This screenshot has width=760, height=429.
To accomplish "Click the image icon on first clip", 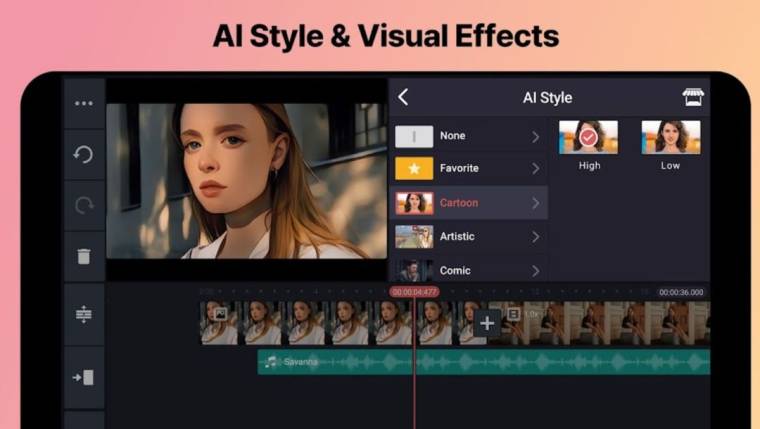I will pos(221,314).
